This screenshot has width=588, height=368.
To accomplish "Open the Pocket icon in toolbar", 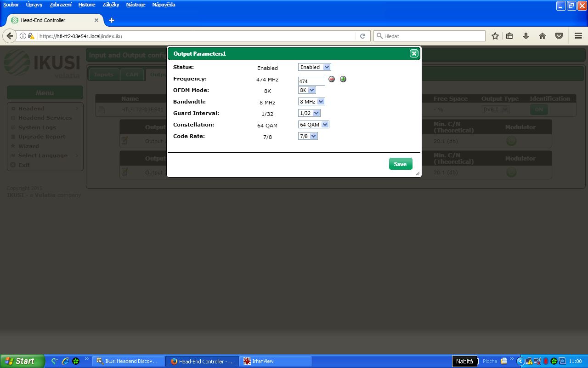I will (559, 36).
